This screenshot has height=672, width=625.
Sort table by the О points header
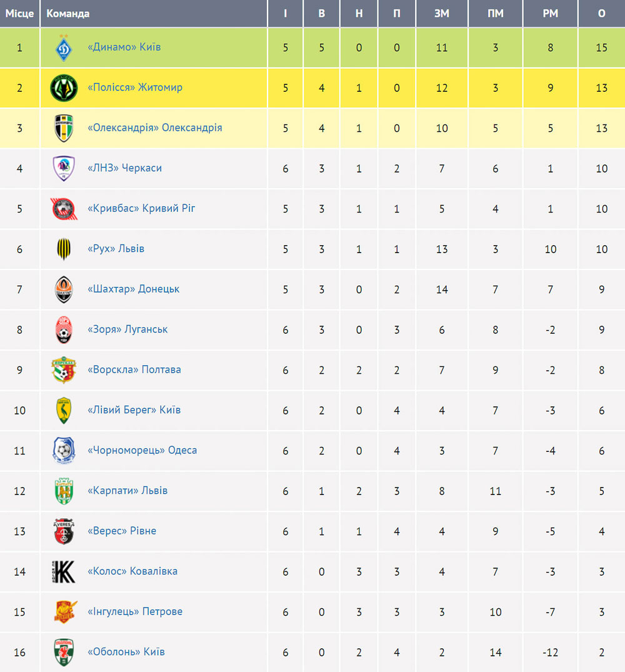(x=601, y=13)
